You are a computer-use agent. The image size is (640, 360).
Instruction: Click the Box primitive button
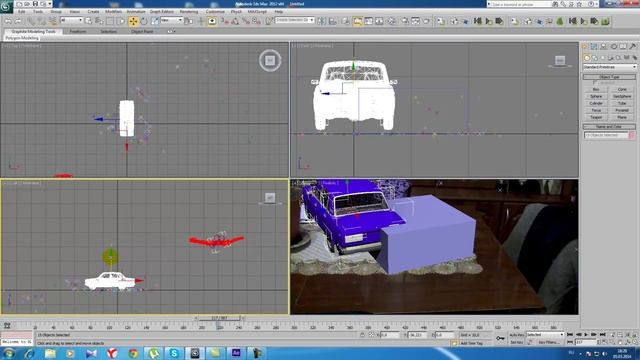[596, 89]
